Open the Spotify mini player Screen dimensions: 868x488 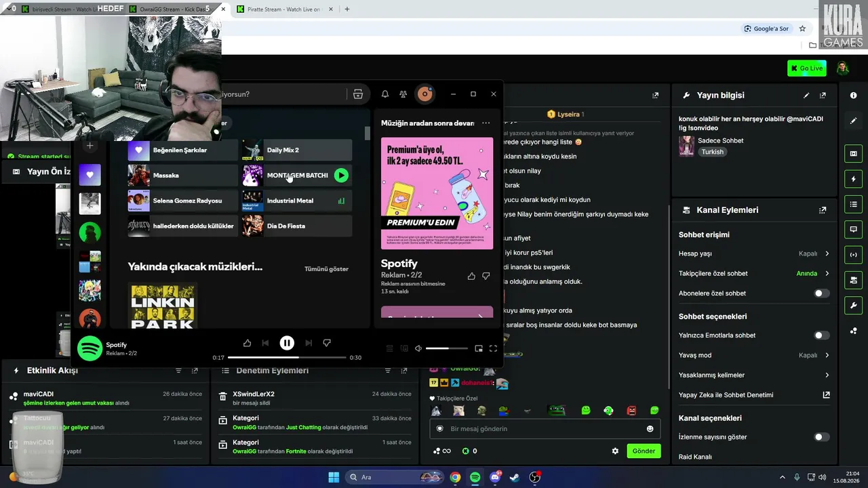(479, 348)
